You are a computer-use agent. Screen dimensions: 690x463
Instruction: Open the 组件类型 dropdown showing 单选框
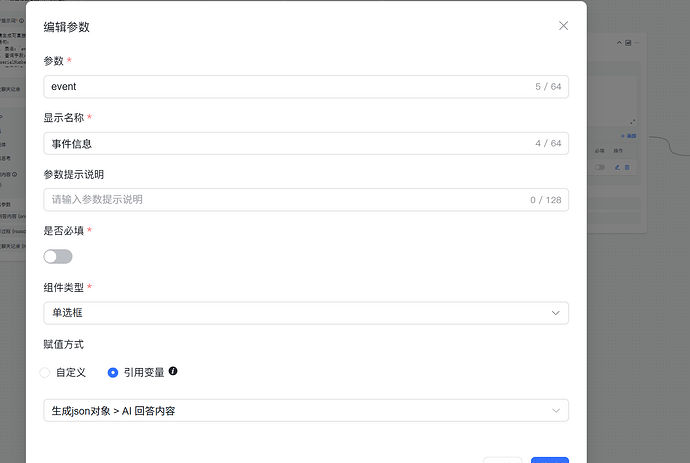(306, 313)
